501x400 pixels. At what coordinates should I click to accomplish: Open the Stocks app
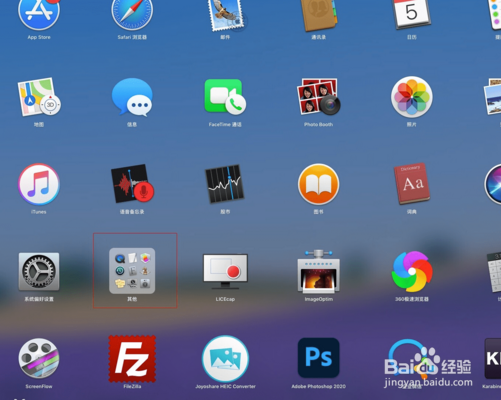coord(225,184)
